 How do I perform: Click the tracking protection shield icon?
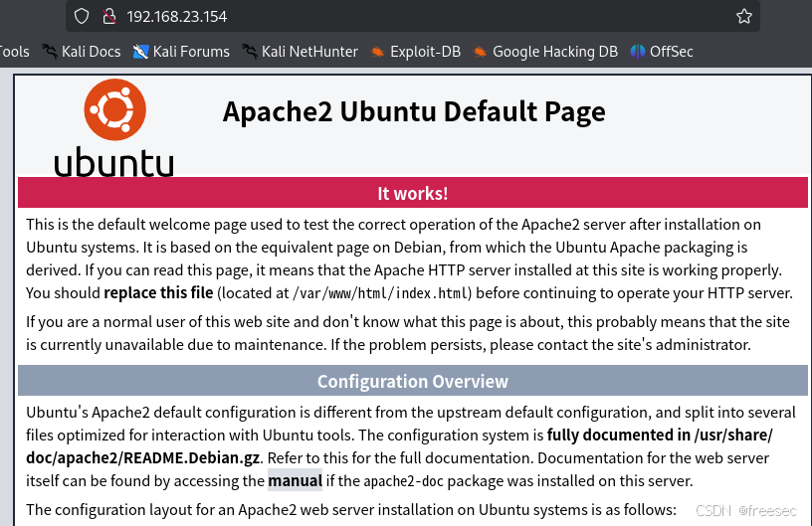coord(82,16)
